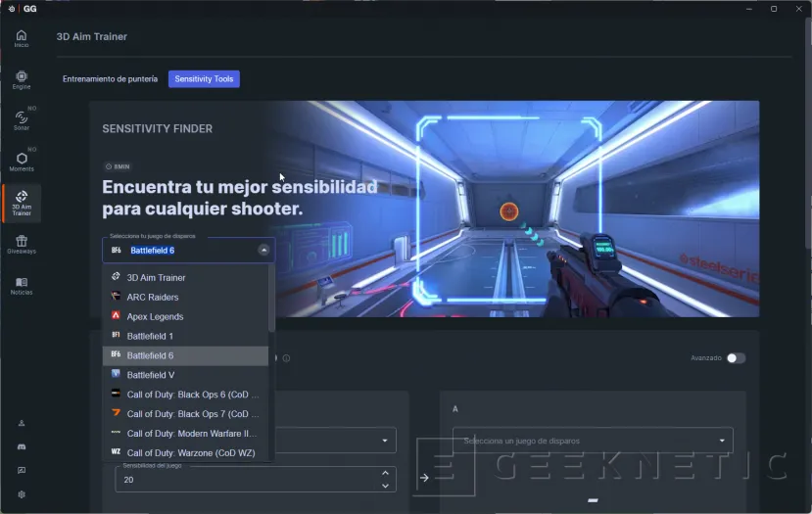Choose Call of Duty: Warzone (CoD WZ)

tap(185, 453)
